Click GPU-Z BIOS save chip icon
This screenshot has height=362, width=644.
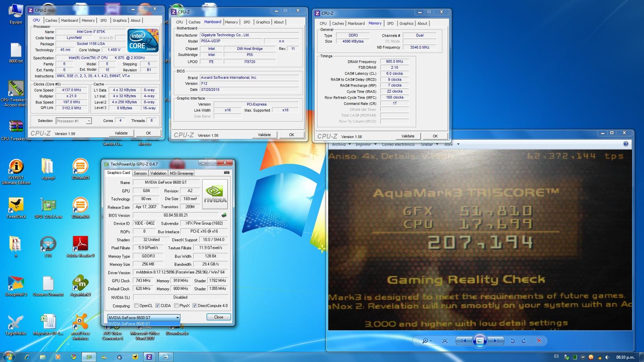pos(224,215)
